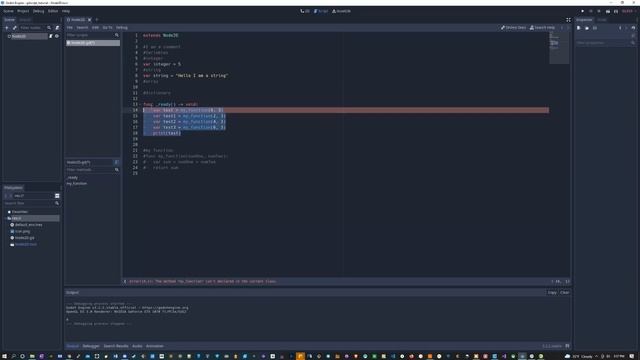Open the Debug menu in top bar
Screen dimensions: 640x360
[x=38, y=11]
